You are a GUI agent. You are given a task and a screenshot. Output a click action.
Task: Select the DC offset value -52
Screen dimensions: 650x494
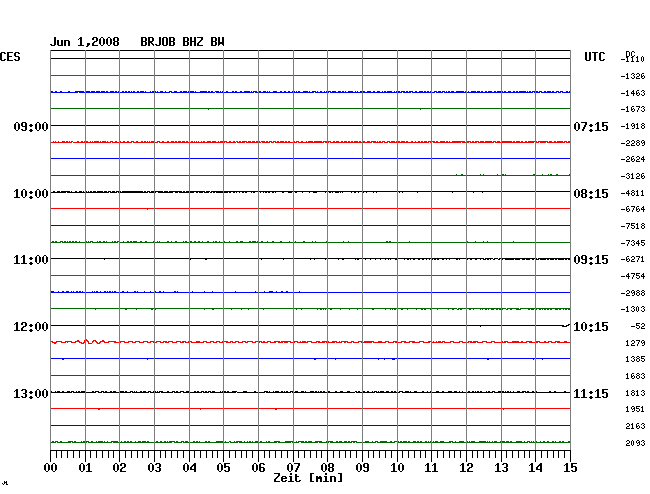pos(638,327)
